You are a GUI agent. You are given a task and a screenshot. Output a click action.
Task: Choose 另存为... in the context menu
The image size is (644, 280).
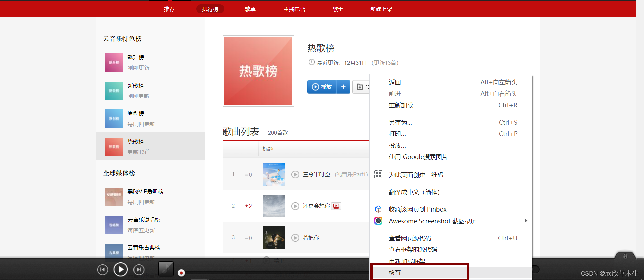tap(451, 122)
